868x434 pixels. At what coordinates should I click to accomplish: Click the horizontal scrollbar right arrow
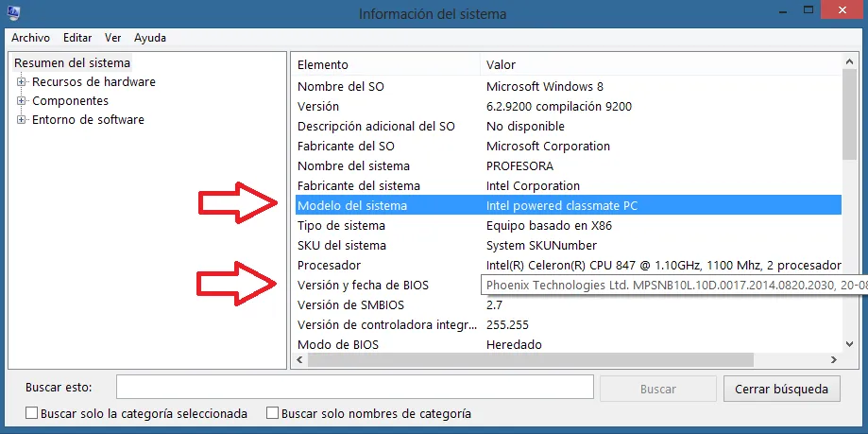click(x=832, y=360)
